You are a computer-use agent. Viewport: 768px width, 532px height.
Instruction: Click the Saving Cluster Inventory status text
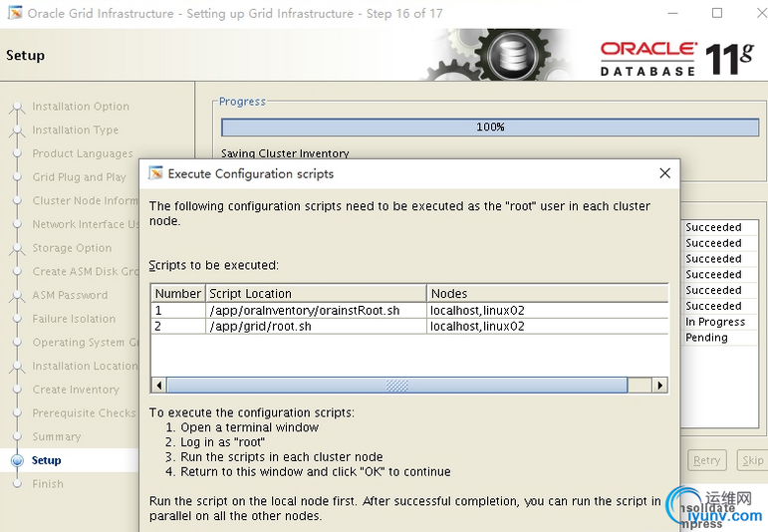pyautogui.click(x=285, y=153)
